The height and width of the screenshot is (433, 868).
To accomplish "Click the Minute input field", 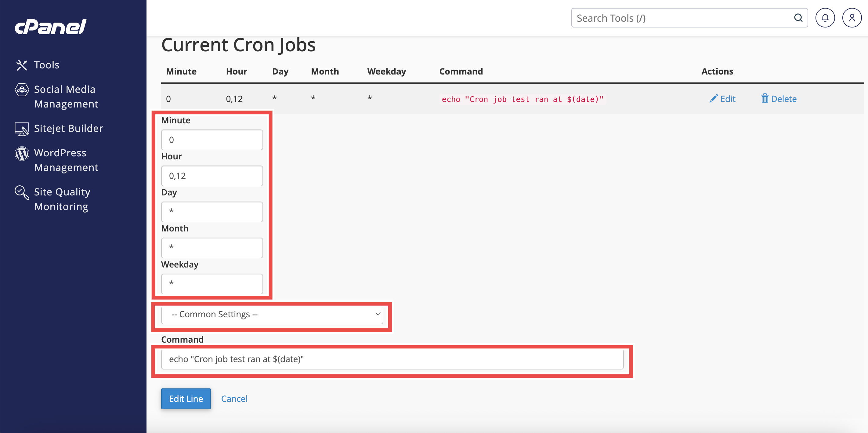I will coord(212,140).
